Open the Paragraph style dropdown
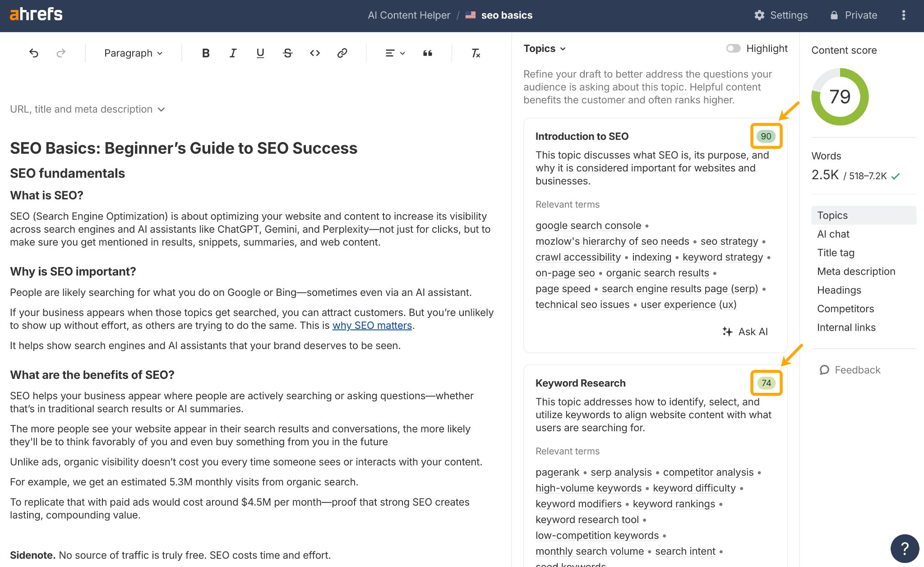The width and height of the screenshot is (924, 567). 132,53
